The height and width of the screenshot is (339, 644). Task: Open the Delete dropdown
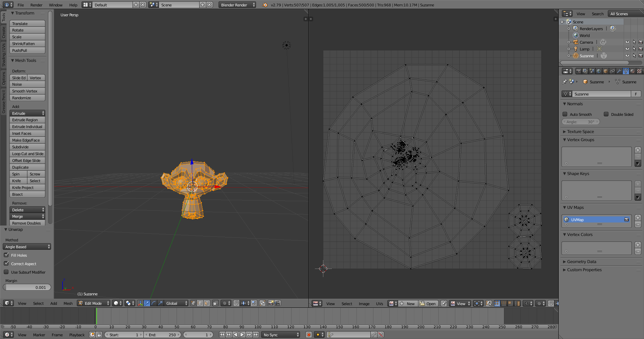click(27, 210)
